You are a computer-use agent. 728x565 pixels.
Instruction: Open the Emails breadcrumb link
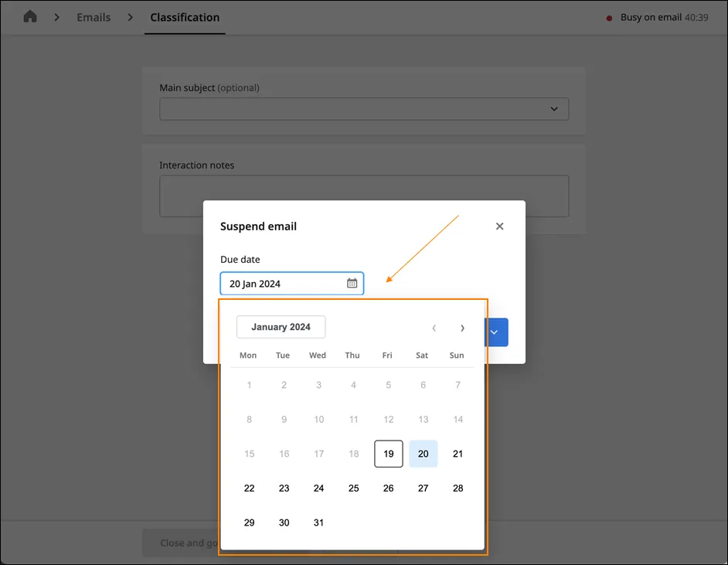(x=94, y=17)
